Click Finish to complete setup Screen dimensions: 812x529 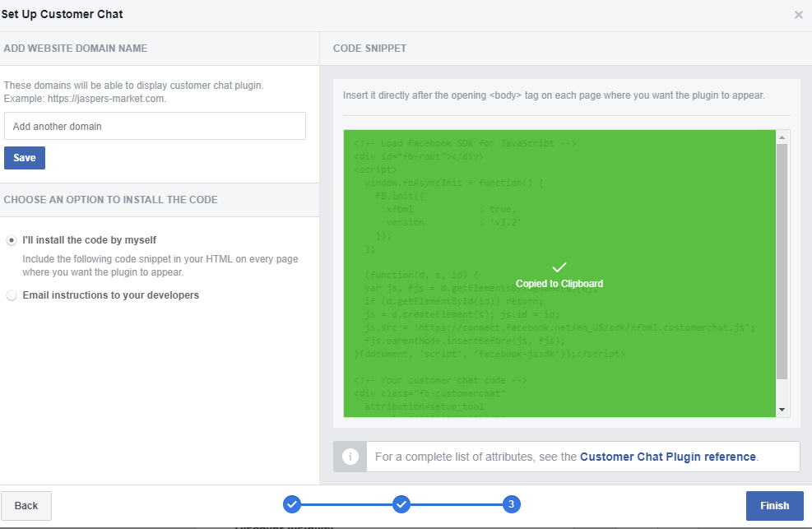[774, 506]
